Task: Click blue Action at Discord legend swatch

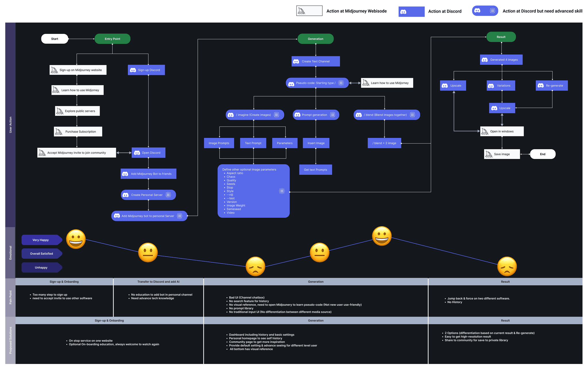Action: pos(411,12)
